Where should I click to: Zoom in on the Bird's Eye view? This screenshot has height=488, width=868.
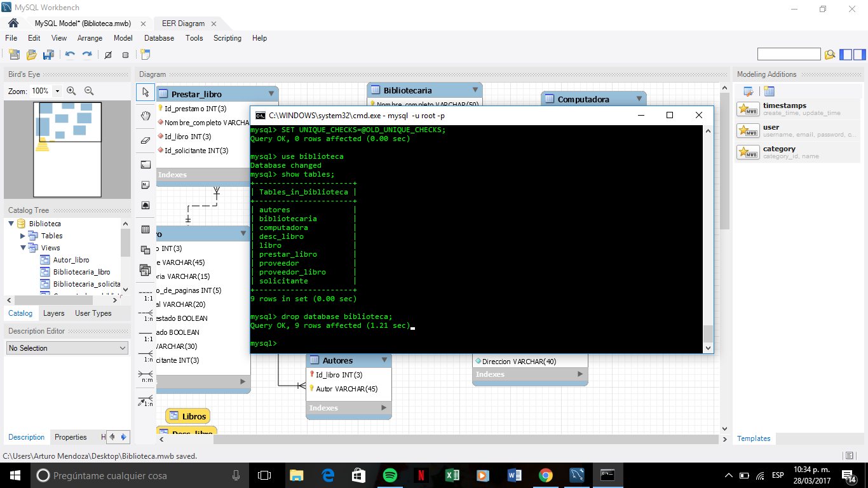pos(71,91)
